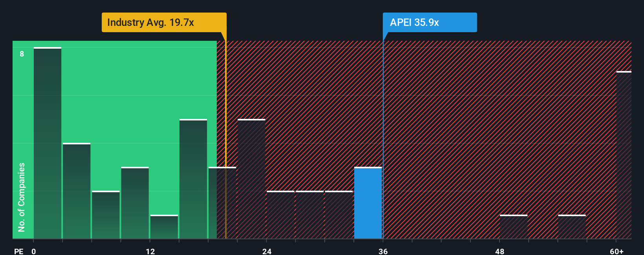Select the second green bar from left
Image resolution: width=644 pixels, height=255 pixels.
tap(77, 191)
